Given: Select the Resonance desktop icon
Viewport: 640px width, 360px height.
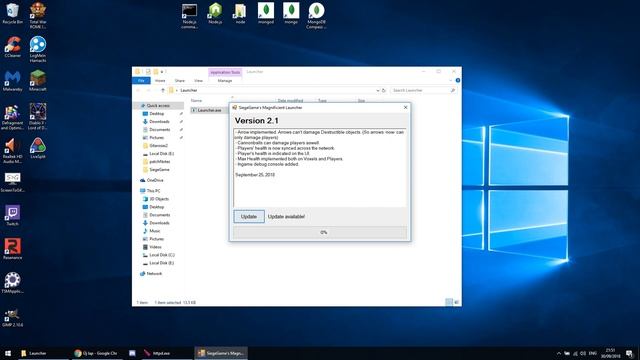Looking at the screenshot, I should coord(13,250).
